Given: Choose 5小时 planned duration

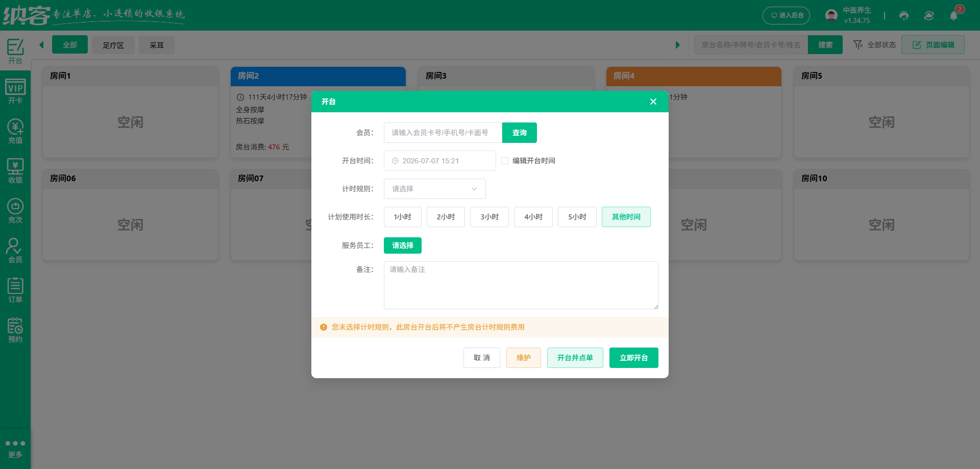Looking at the screenshot, I should (577, 217).
